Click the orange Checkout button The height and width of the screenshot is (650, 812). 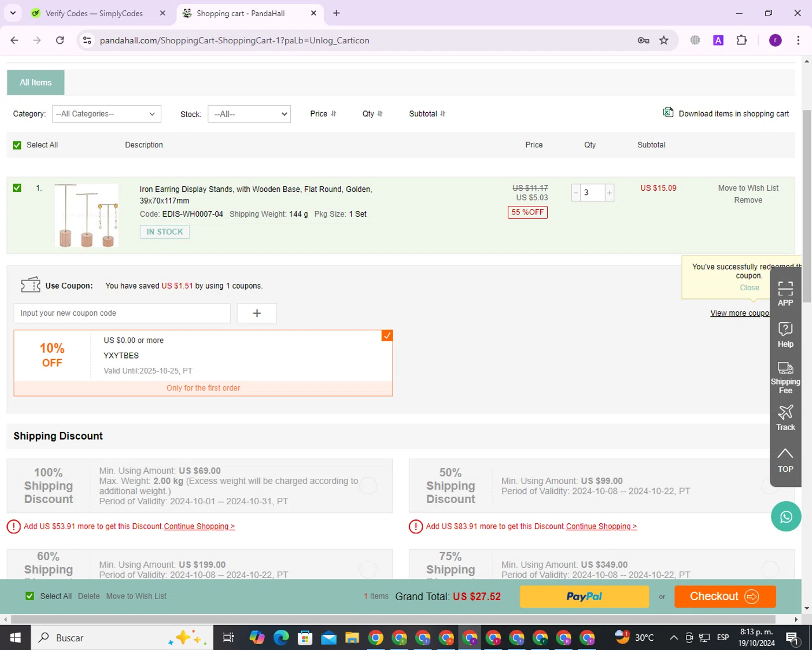click(x=725, y=596)
